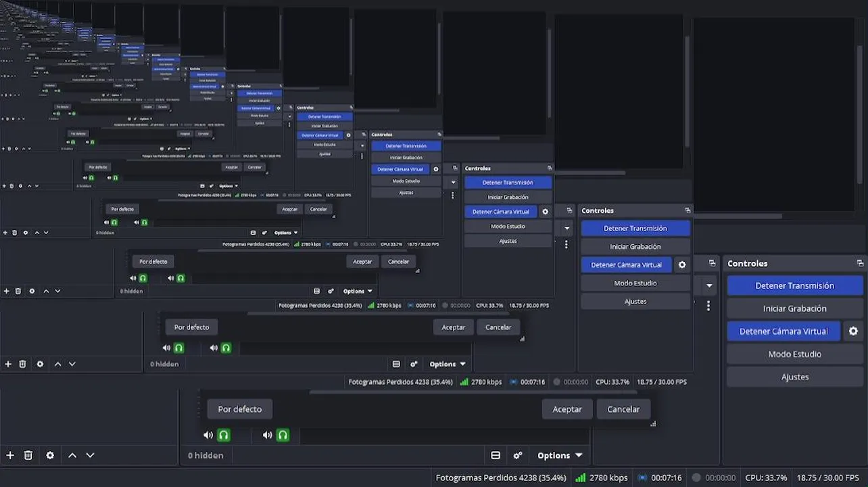Move item up with main window's up arrow

(x=72, y=455)
